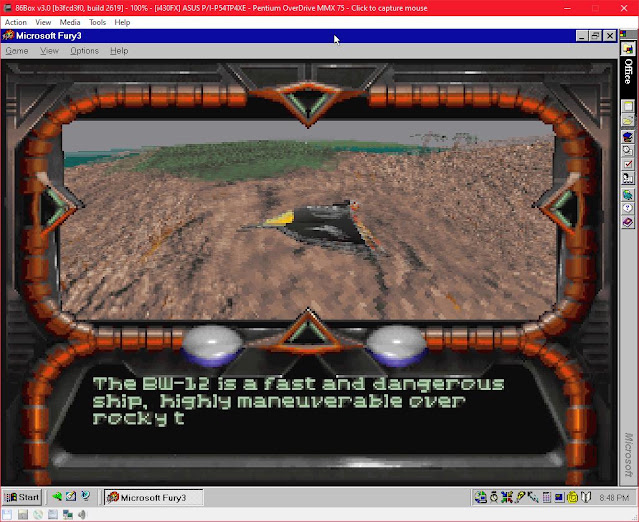This screenshot has width=639, height=522.
Task: Click the connection cable tray icon
Action: 533,498
